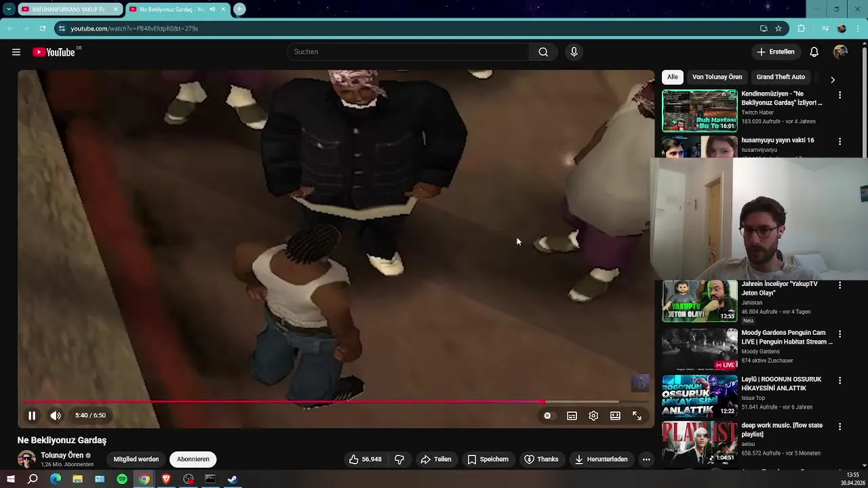
Task: Switch to the BATUHANFURKANS VAKUP TV tab
Action: point(69,9)
